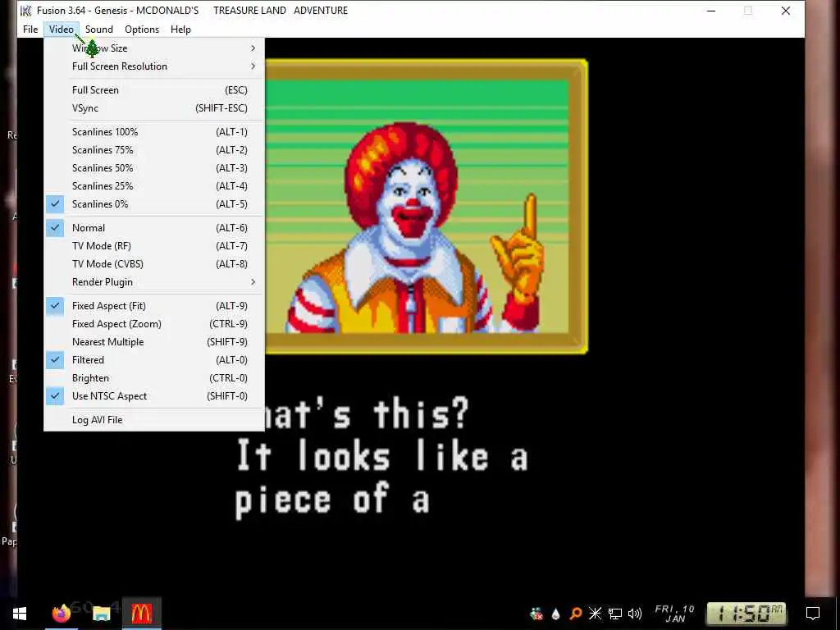
Task: Choose Nearest Multiple
Action: [x=154, y=342]
